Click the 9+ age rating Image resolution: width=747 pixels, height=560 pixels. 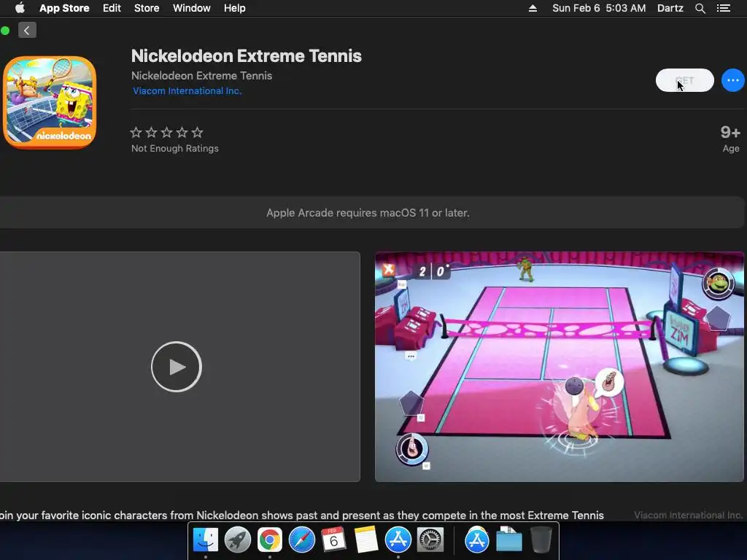tap(729, 132)
